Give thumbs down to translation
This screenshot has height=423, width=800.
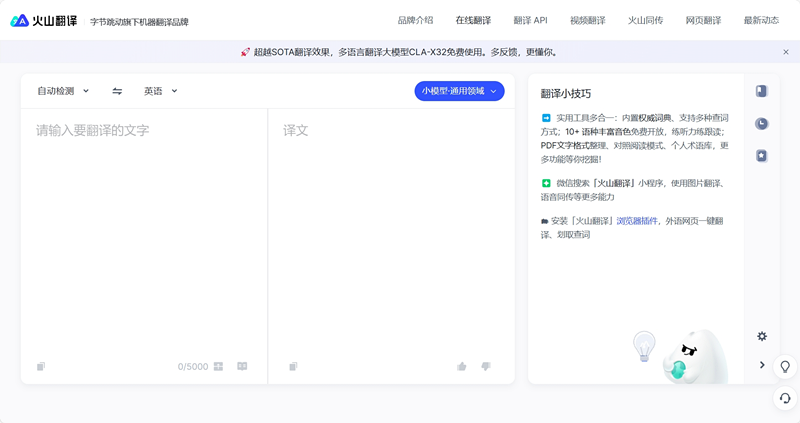486,366
